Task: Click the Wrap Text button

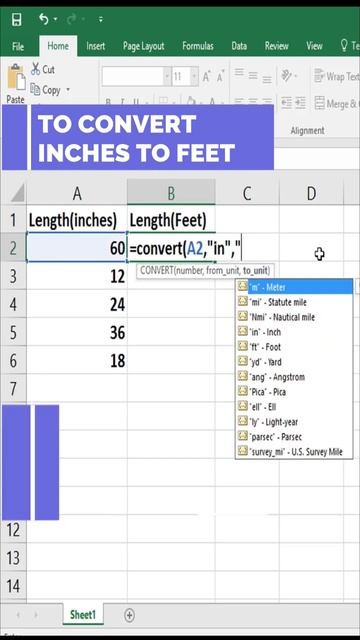Action: coord(337,76)
